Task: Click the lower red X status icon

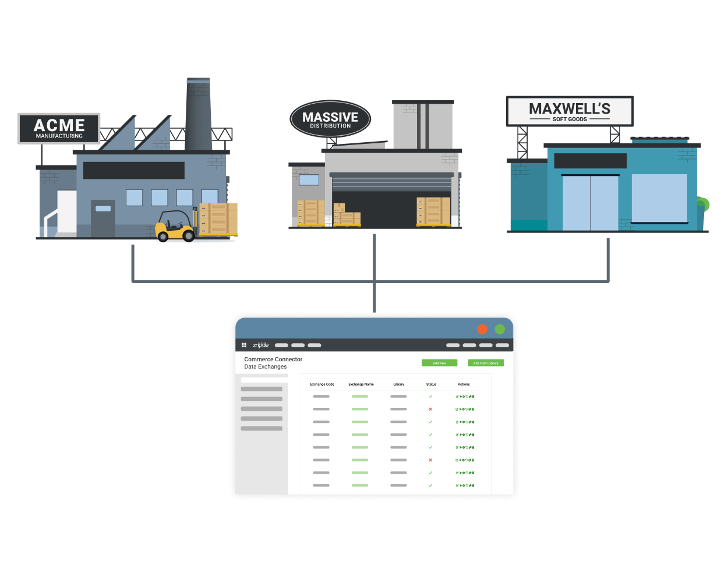Action: click(430, 460)
